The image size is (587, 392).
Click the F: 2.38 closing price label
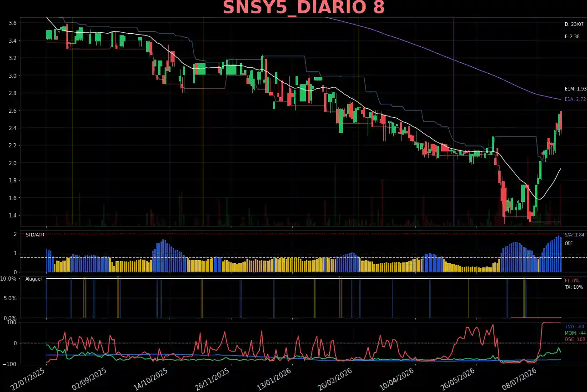point(572,36)
